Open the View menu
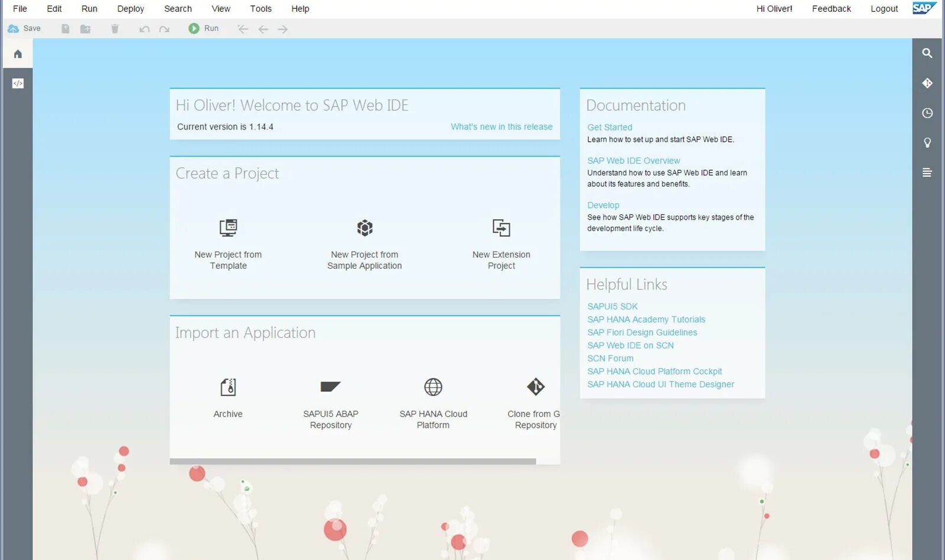This screenshot has height=560, width=945. (221, 9)
